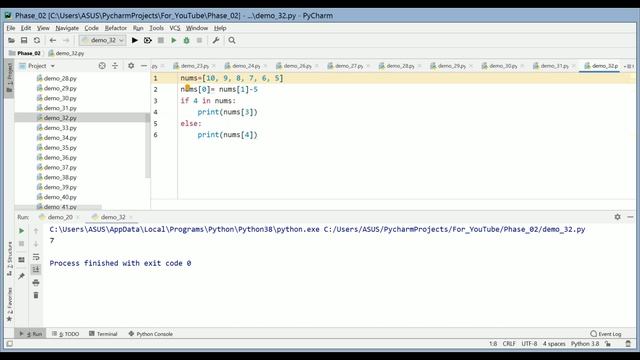Open Project panel gear options

pyautogui.click(x=131, y=65)
